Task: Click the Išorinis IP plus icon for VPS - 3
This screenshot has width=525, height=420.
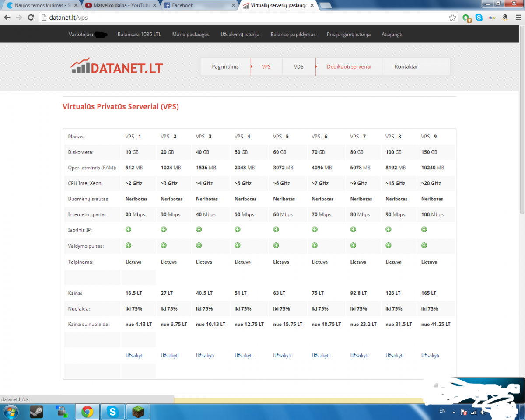Action: point(199,229)
